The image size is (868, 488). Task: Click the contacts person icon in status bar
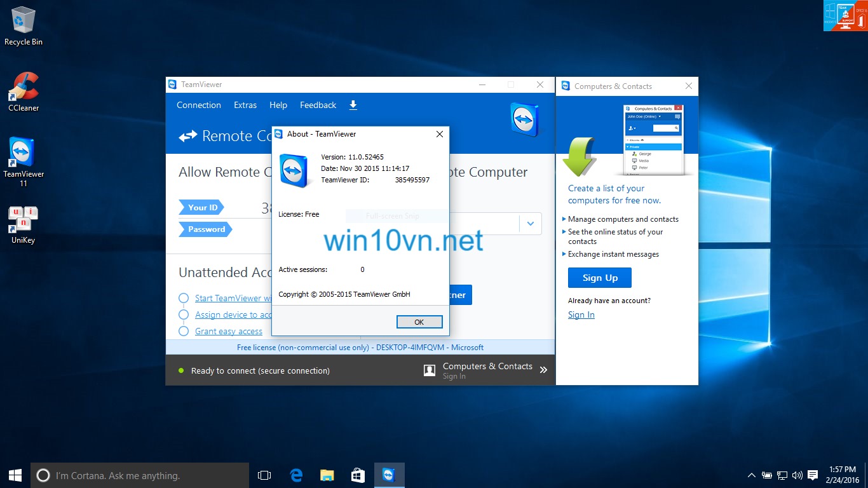tap(430, 370)
